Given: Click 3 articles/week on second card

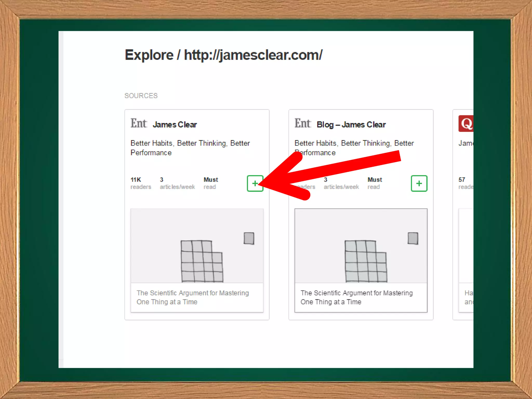Looking at the screenshot, I should (x=341, y=183).
